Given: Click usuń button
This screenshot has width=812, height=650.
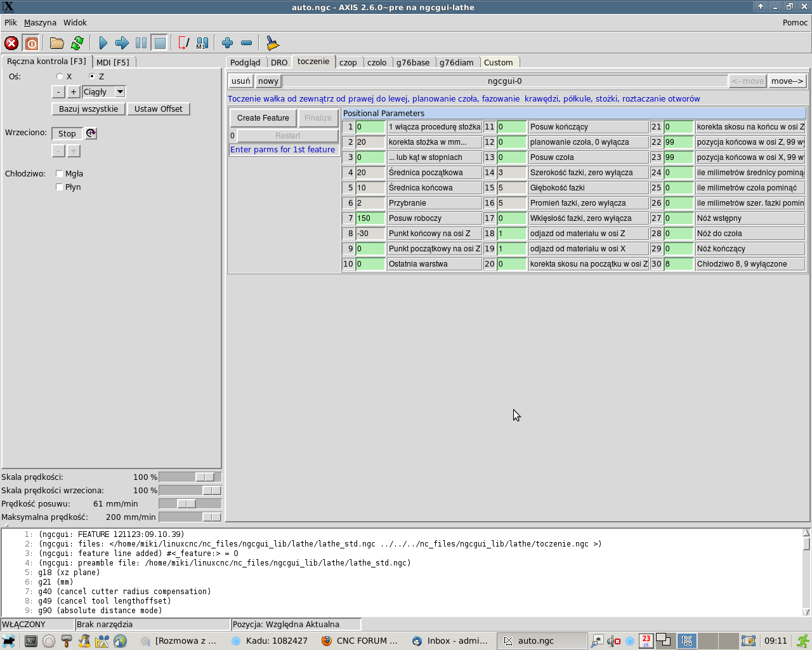Looking at the screenshot, I should [x=241, y=81].
